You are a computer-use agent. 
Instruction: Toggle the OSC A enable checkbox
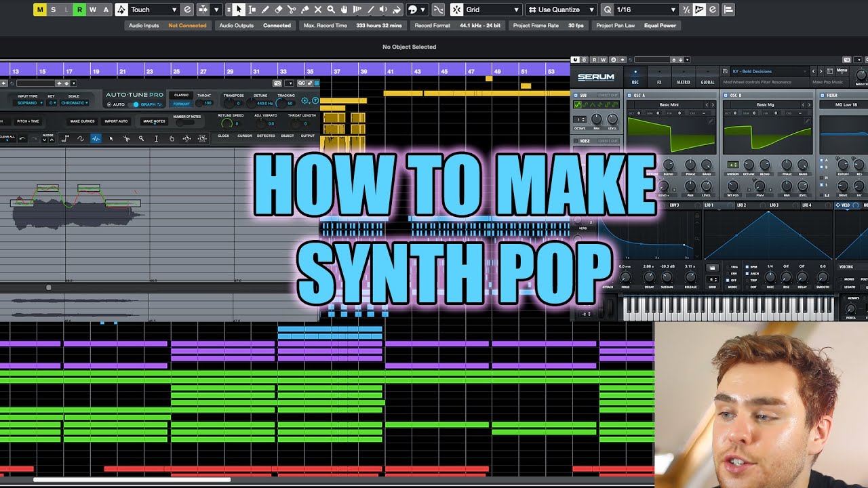629,96
